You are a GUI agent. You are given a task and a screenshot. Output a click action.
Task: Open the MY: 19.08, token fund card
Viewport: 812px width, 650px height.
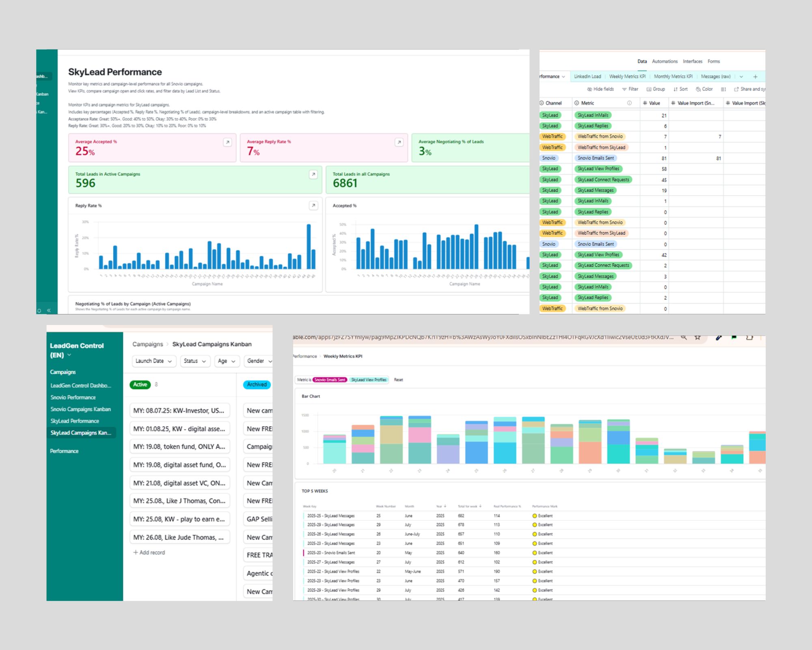pyautogui.click(x=179, y=446)
